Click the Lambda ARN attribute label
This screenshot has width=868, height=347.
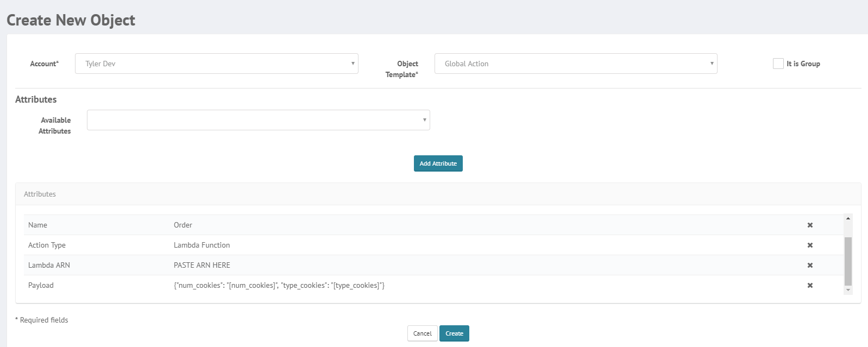49,265
